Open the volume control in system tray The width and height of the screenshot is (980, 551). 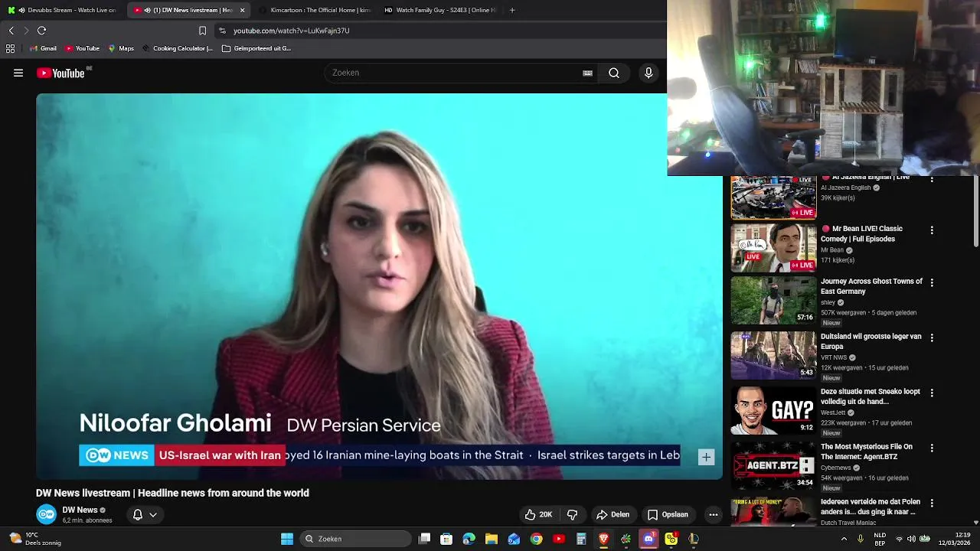[x=911, y=539]
